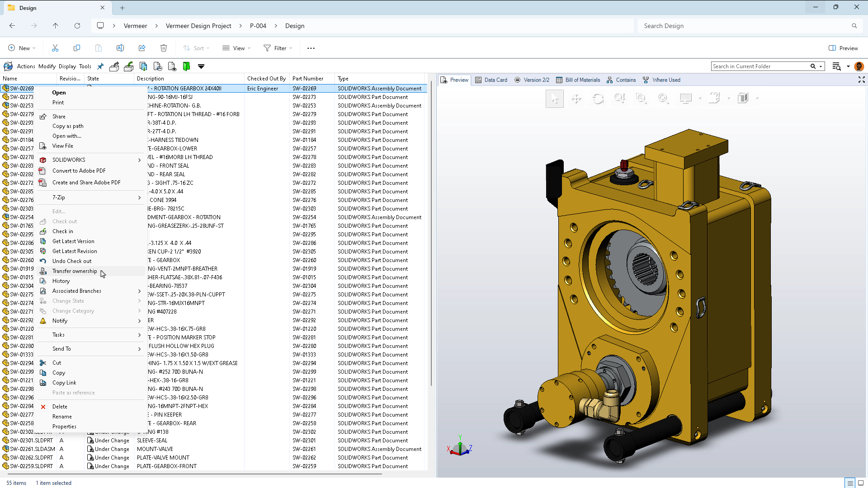Screen dimensions: 868x488
Task: Click the Get Latest Version icon
Action: [x=143, y=66]
